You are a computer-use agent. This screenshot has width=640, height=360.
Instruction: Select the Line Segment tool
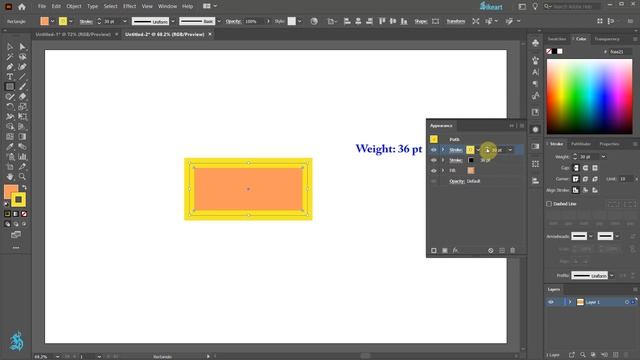(x=22, y=77)
